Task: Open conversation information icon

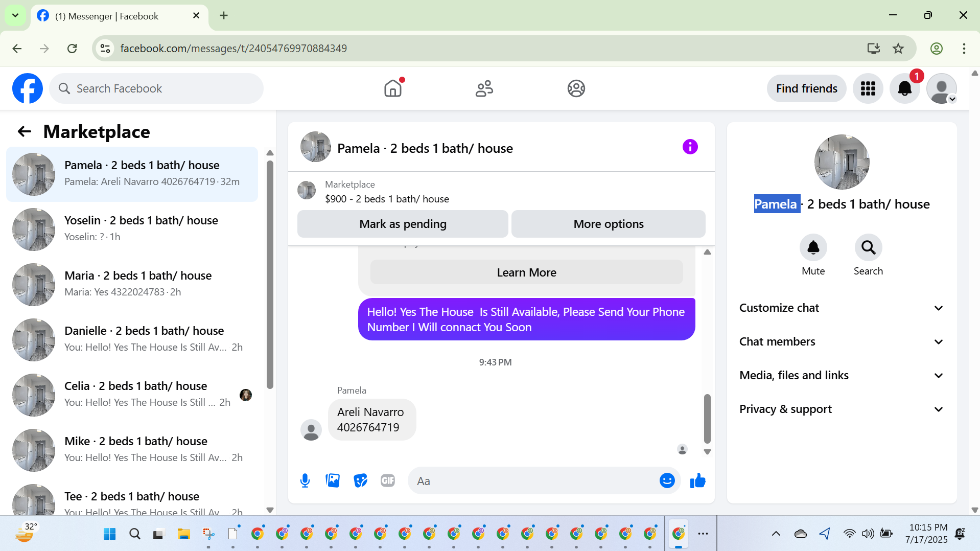Action: point(690,147)
